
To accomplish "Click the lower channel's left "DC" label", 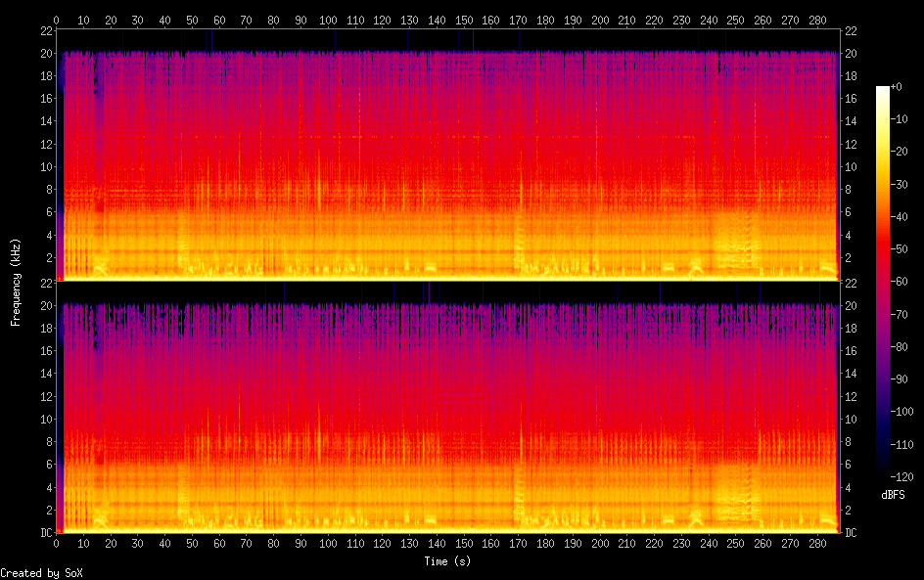I will 44,533.
